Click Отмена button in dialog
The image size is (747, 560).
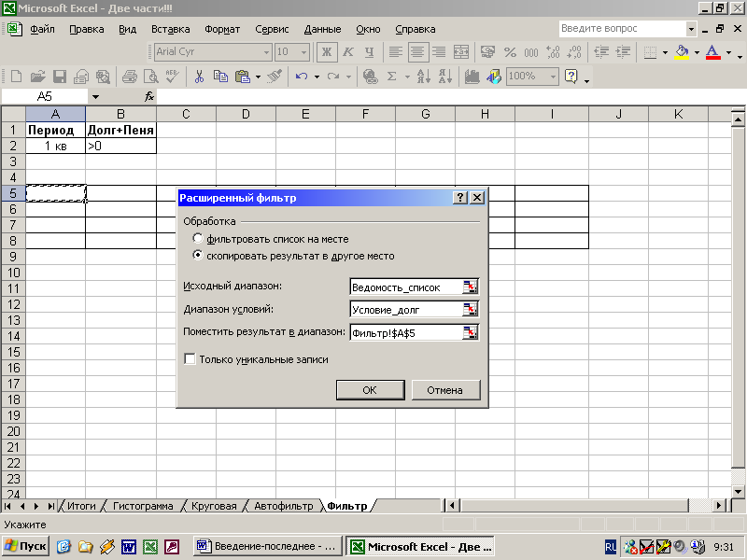(x=445, y=390)
